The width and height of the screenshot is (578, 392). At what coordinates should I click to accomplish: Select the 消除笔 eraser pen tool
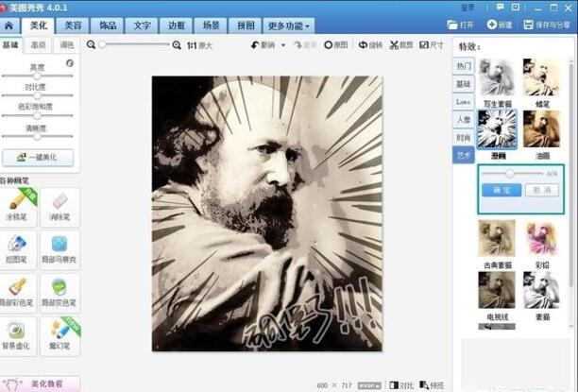pos(59,207)
